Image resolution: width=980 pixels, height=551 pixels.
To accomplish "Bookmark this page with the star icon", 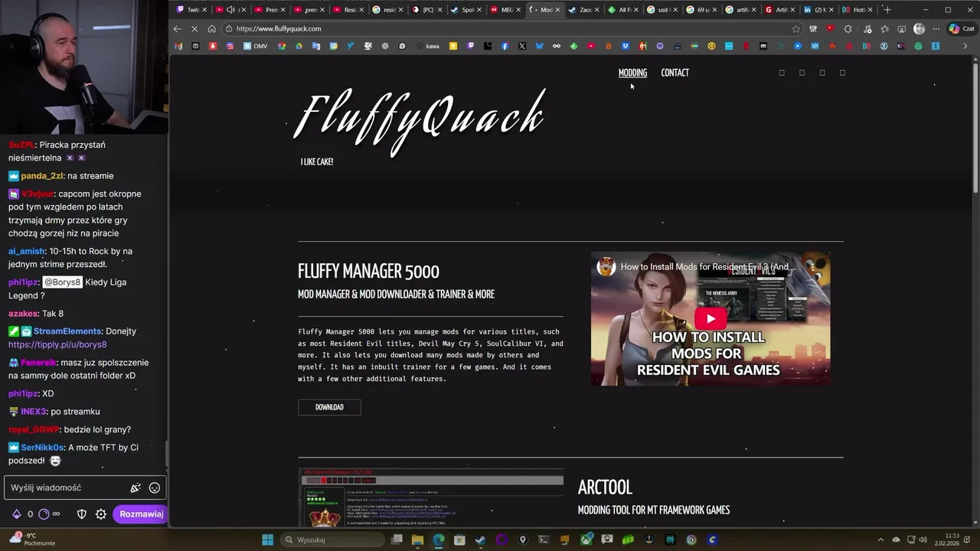I will tap(796, 29).
